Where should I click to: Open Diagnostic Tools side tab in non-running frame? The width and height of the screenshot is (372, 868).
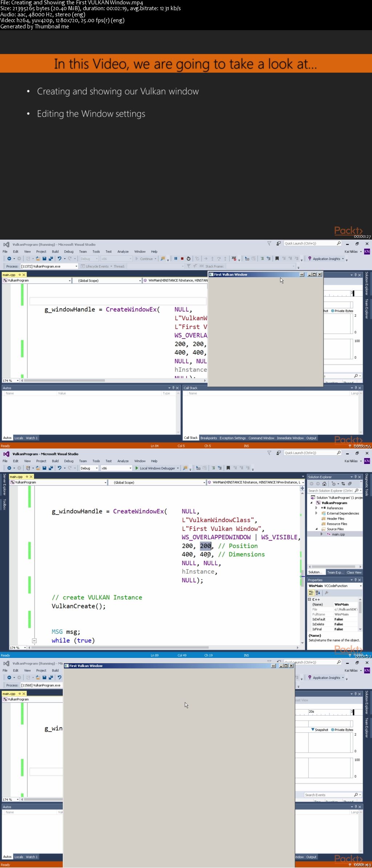[x=367, y=485]
